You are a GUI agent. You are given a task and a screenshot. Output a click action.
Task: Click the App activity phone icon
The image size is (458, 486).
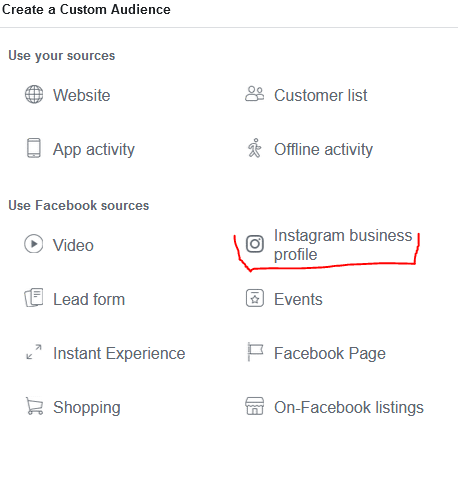[x=34, y=148]
